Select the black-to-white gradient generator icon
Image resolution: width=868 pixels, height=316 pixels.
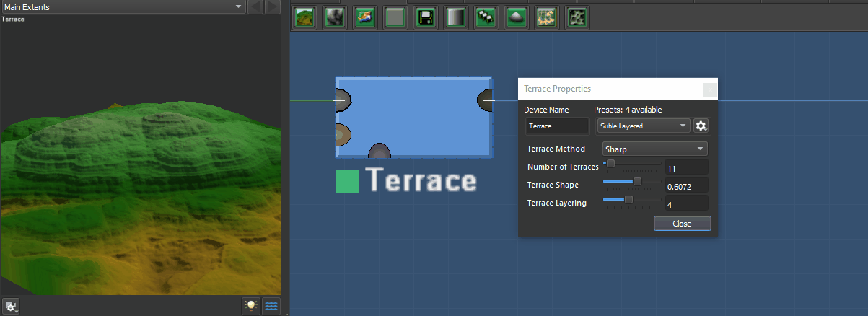pyautogui.click(x=455, y=17)
